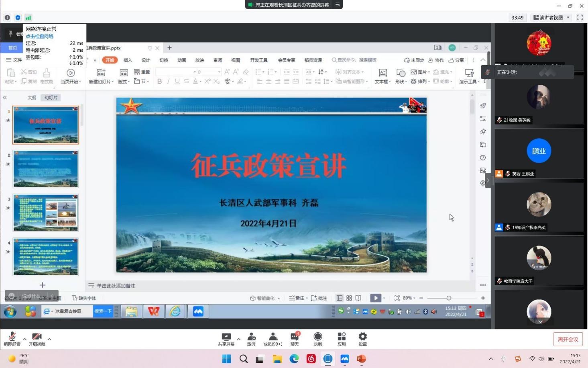Expand audio options arrow beside 解除静音

pyautogui.click(x=25, y=339)
